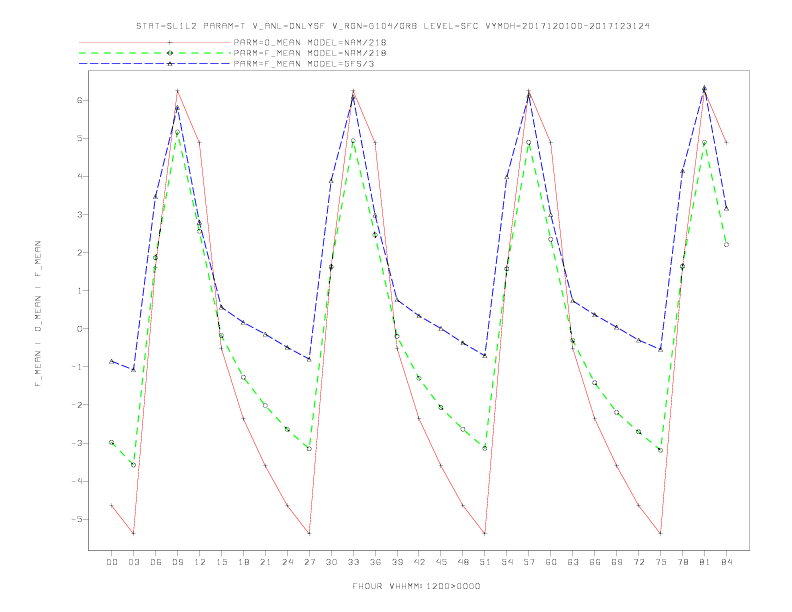Select legend entry PARM=O_MEAN MODEL=NAM/218
The width and height of the screenshot is (792, 612).
coord(310,42)
